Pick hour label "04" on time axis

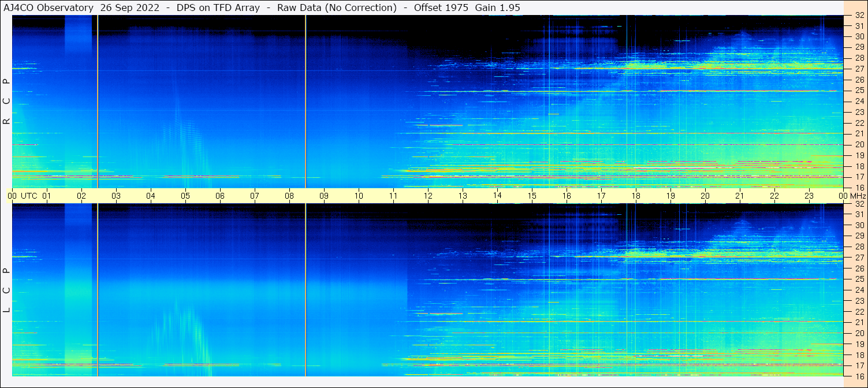151,196
